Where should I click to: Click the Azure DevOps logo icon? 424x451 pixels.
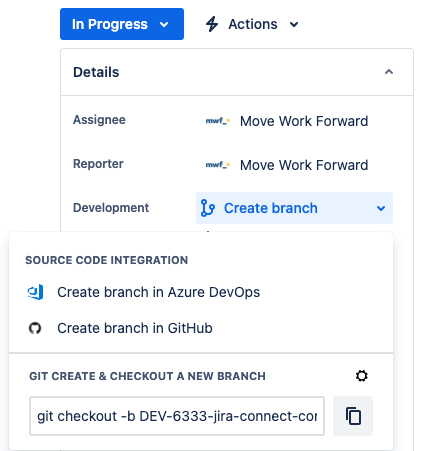[35, 292]
